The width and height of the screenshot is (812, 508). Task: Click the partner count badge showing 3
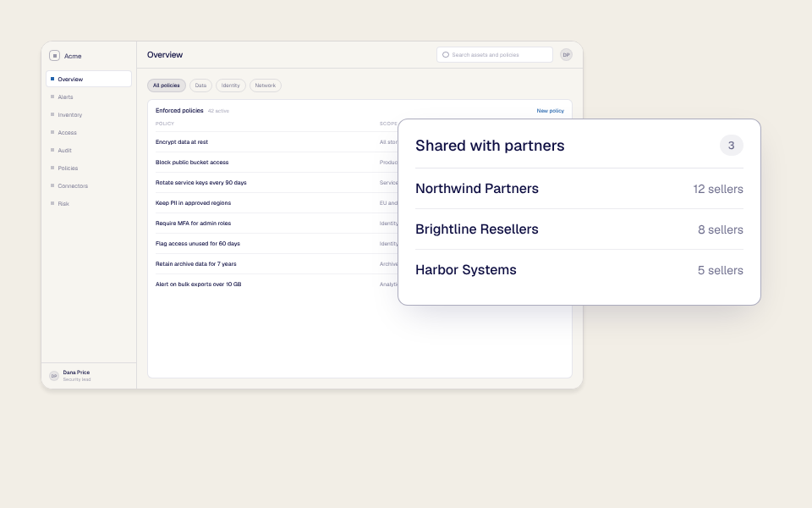(731, 145)
